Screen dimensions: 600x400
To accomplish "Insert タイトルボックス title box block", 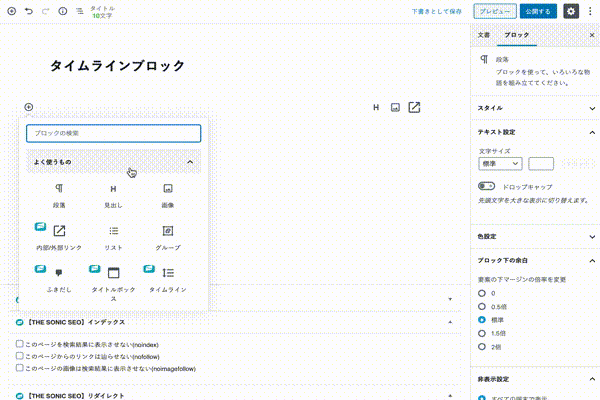I will (x=113, y=283).
